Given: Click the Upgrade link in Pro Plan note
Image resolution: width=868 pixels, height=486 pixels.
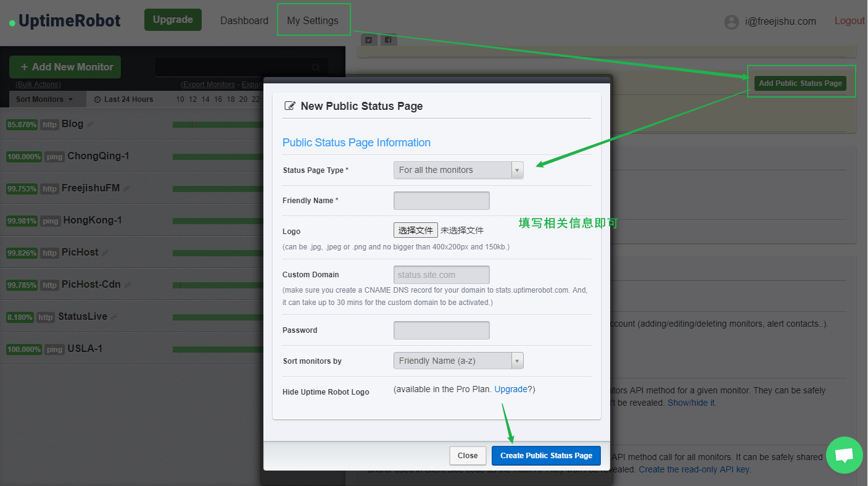Looking at the screenshot, I should [x=511, y=389].
